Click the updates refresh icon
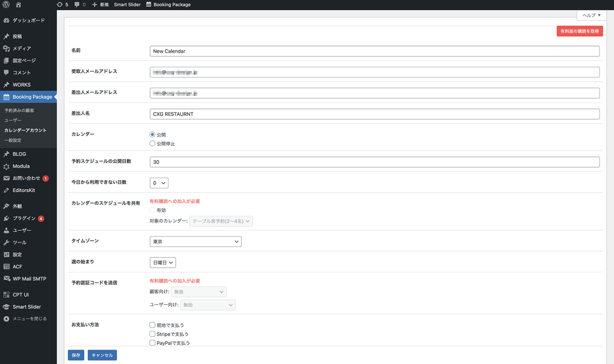Image resolution: width=614 pixels, height=364 pixels. 60,5
